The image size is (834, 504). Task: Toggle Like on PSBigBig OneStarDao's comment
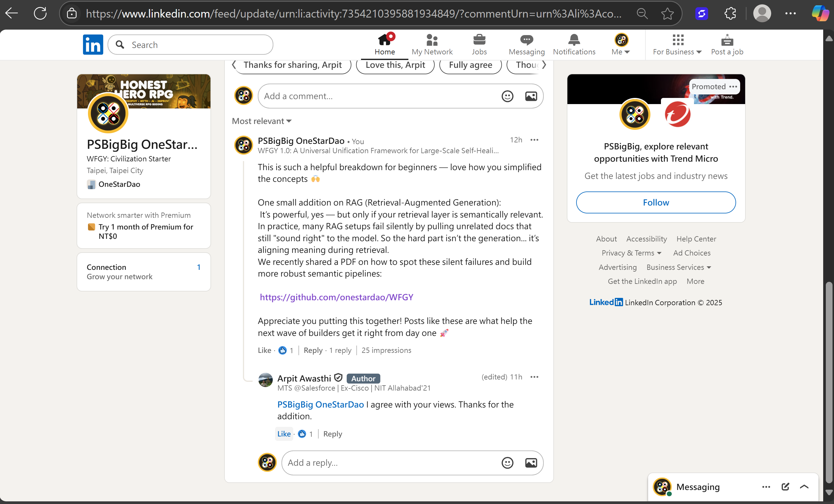(x=264, y=350)
